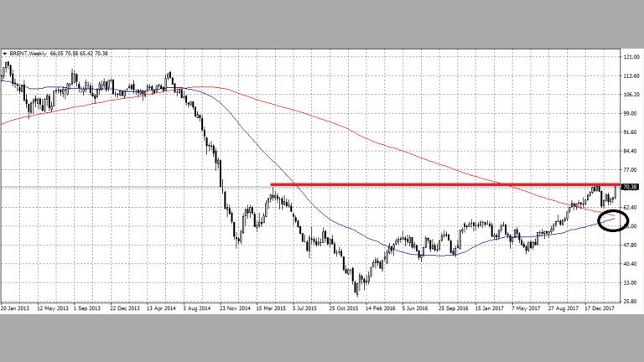Click the 25.80 price axis label

[631, 301]
